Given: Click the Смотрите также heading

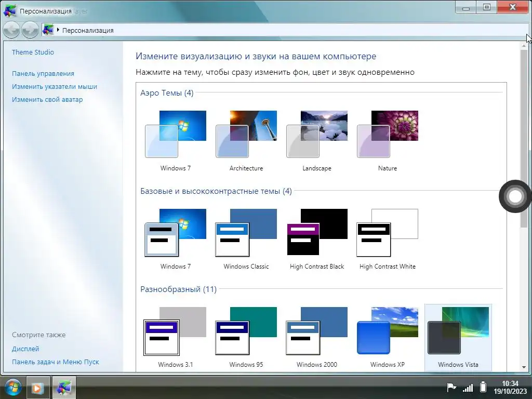Looking at the screenshot, I should pyautogui.click(x=38, y=335).
